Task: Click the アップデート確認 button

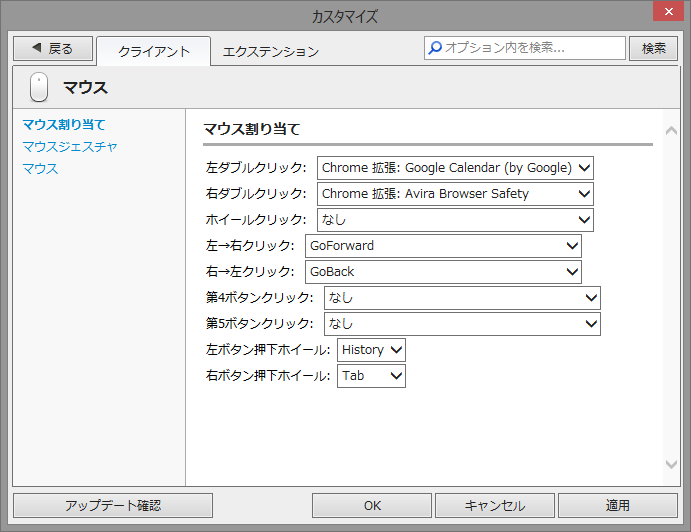Action: (113, 505)
